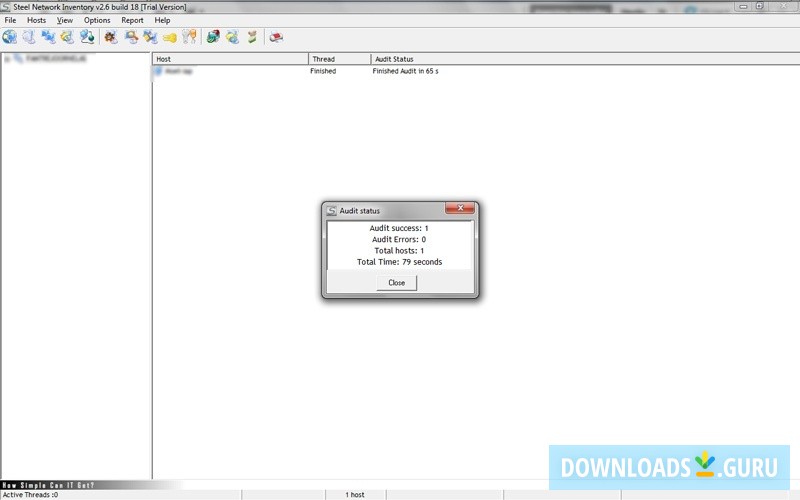This screenshot has height=500, width=800.
Task: Open the Hosts menu
Action: (x=36, y=20)
